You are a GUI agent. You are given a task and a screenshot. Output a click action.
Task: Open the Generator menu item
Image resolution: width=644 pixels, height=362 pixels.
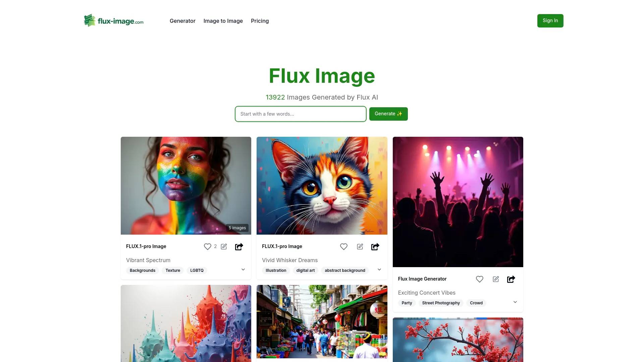pyautogui.click(x=183, y=21)
